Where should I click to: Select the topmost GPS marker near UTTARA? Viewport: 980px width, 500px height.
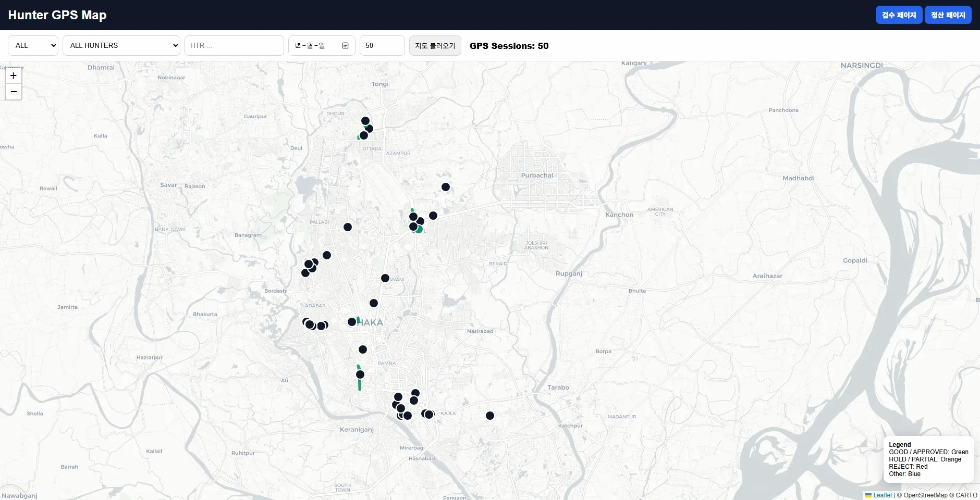(x=365, y=121)
